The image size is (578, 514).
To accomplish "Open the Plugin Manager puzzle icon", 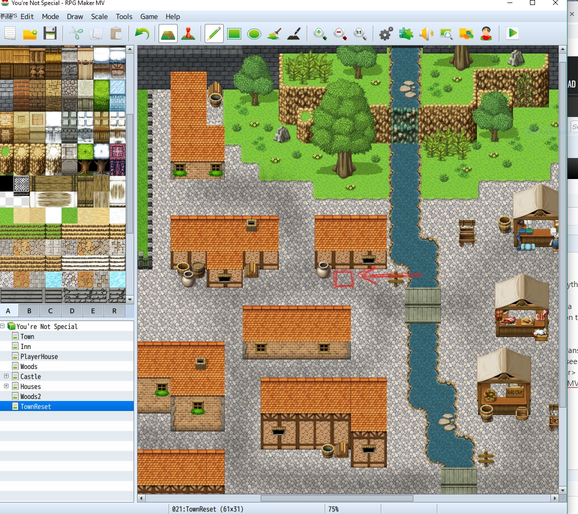I will click(x=406, y=34).
